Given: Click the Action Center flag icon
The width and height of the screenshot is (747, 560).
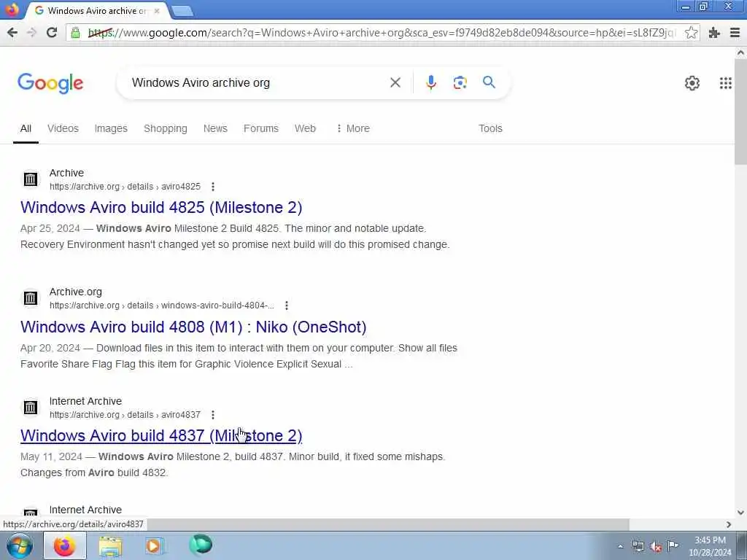Looking at the screenshot, I should pyautogui.click(x=673, y=545).
